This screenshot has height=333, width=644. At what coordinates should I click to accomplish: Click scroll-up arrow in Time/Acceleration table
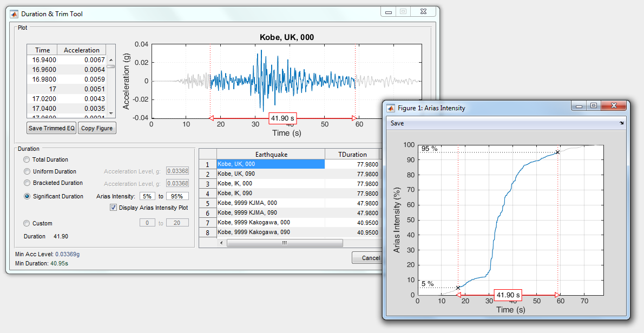(111, 61)
